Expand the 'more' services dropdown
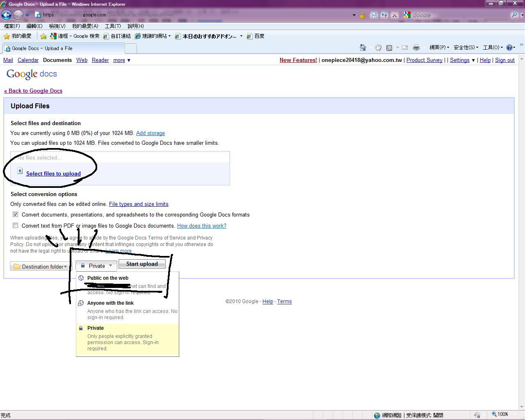 click(121, 60)
